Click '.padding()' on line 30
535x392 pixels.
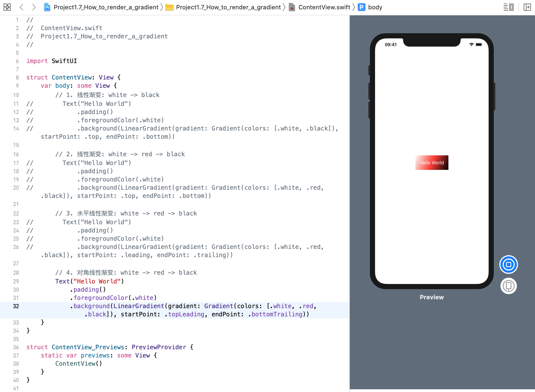88,289
